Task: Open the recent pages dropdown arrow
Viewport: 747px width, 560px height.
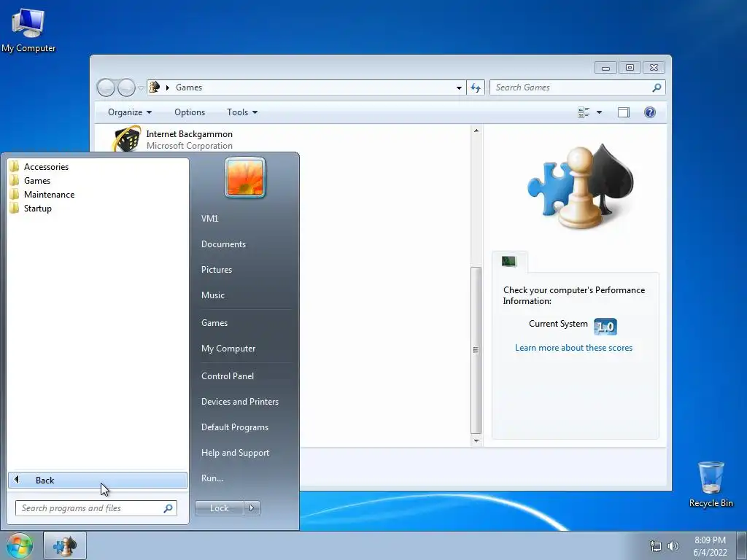Action: coord(141,88)
